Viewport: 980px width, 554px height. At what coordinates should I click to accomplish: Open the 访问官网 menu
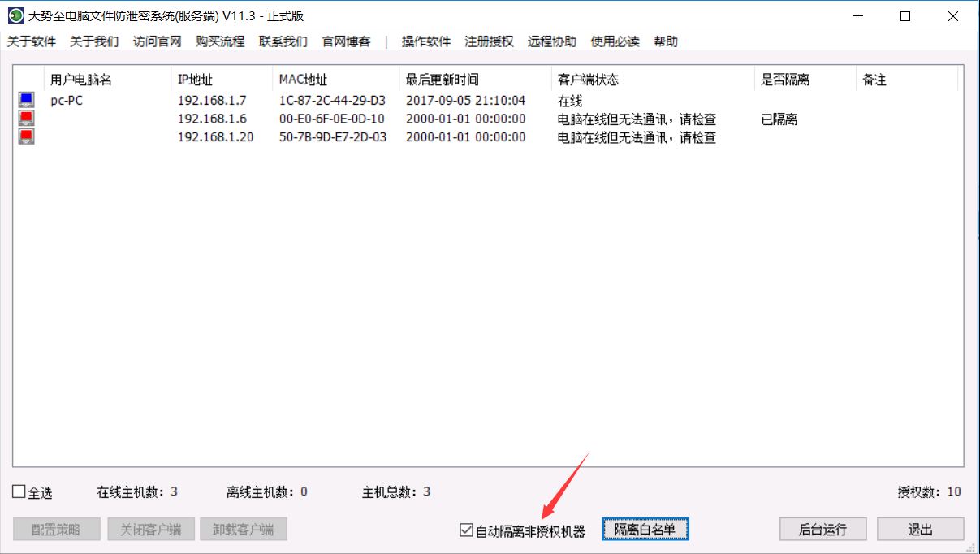(158, 41)
